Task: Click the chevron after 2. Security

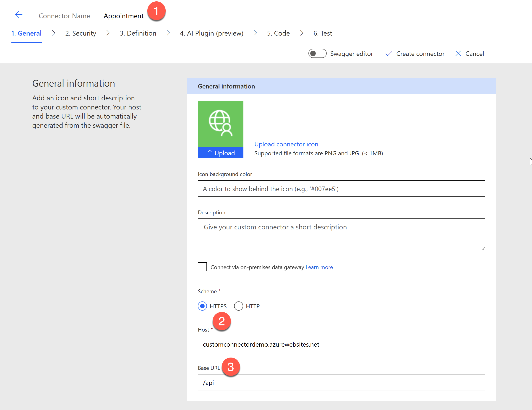Action: point(108,33)
